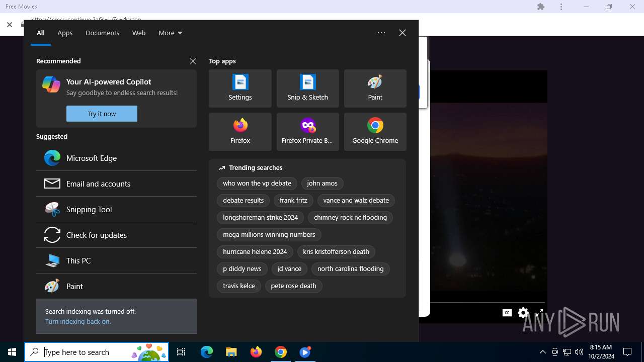Viewport: 644px width, 362px height.
Task: Launch Google Chrome from Top apps
Action: click(375, 132)
